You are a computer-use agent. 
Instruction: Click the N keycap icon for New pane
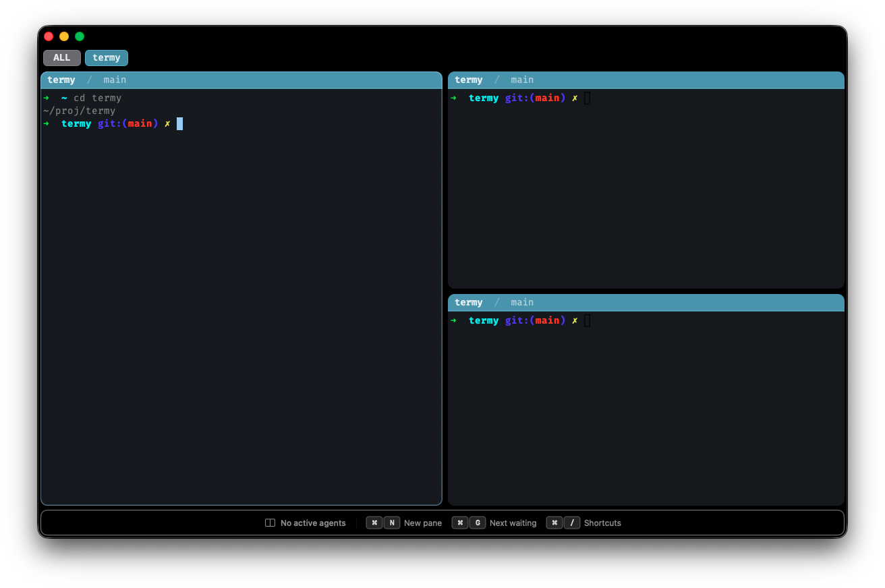392,523
